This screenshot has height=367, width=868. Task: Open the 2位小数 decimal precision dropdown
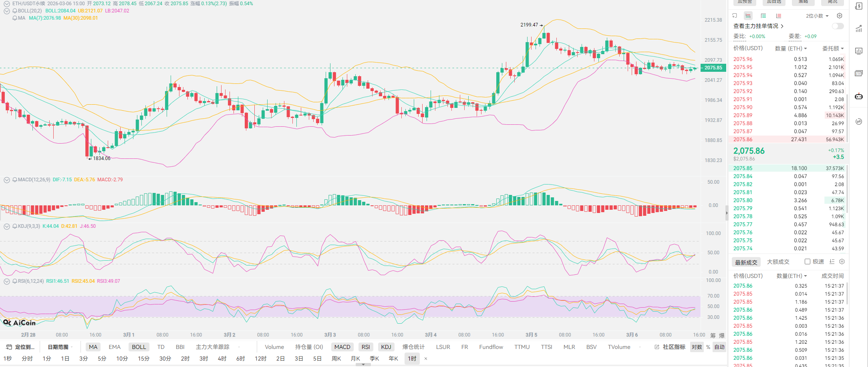coord(817,16)
